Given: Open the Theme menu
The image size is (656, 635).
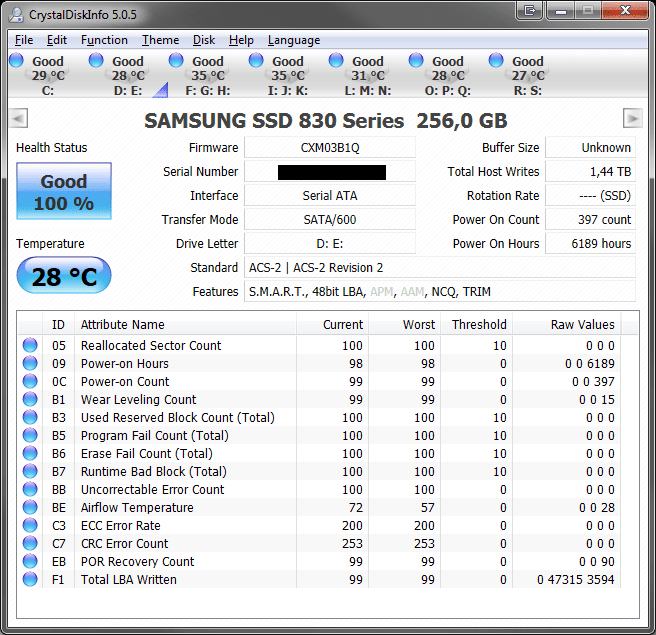Looking at the screenshot, I should coord(161,40).
